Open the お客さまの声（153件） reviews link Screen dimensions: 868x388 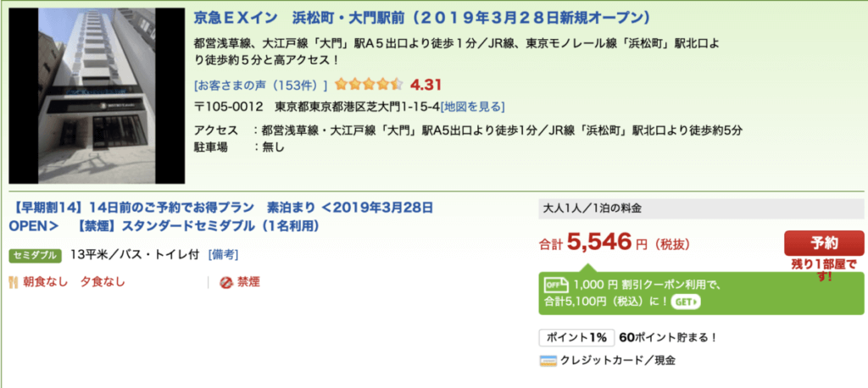[x=260, y=85]
